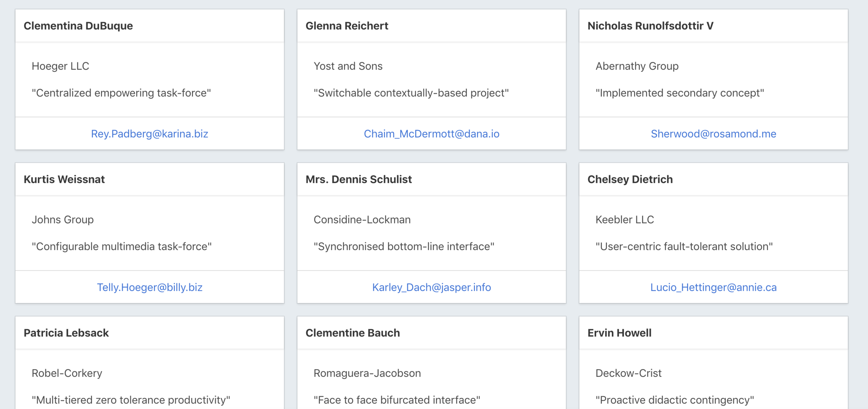This screenshot has height=409, width=868.
Task: Open the Sherwood@rosamond.me email link
Action: (x=713, y=134)
